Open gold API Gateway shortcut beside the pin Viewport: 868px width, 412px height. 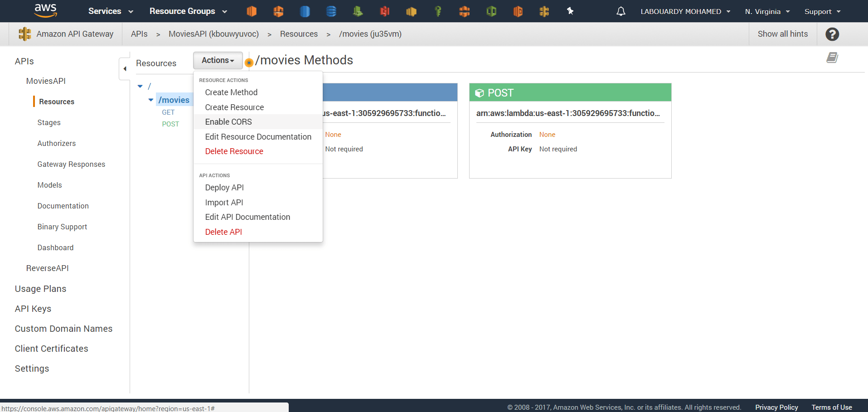point(544,11)
